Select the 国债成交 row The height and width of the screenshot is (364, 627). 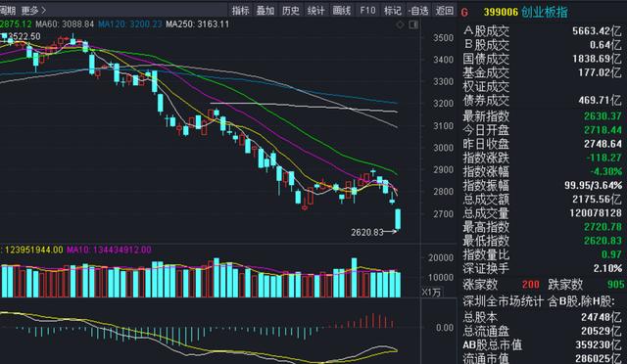coord(542,59)
